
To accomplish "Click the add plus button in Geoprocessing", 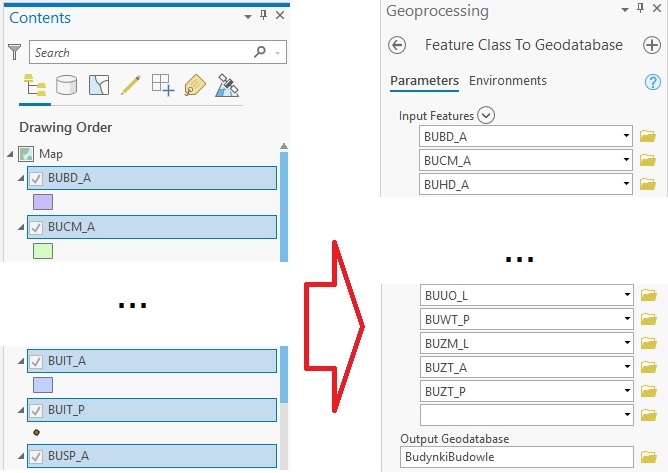I will [x=651, y=45].
